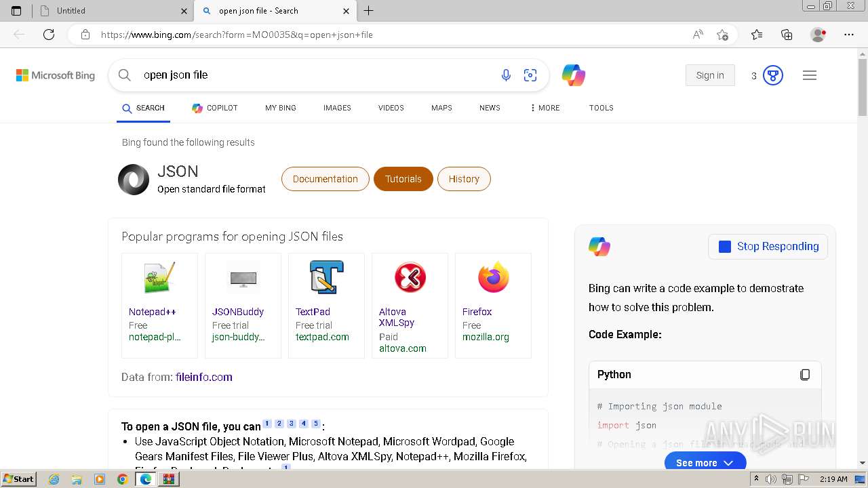Open the textpad.com link

(322, 337)
